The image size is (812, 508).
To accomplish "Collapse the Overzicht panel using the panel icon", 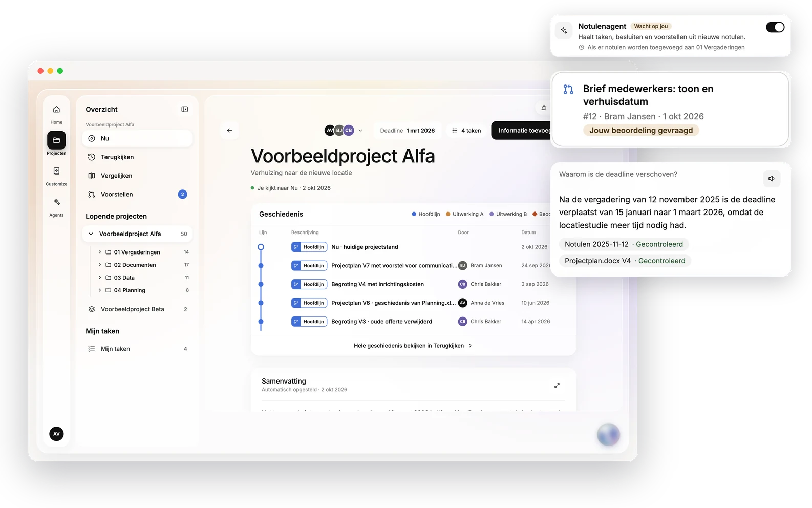I will click(185, 109).
